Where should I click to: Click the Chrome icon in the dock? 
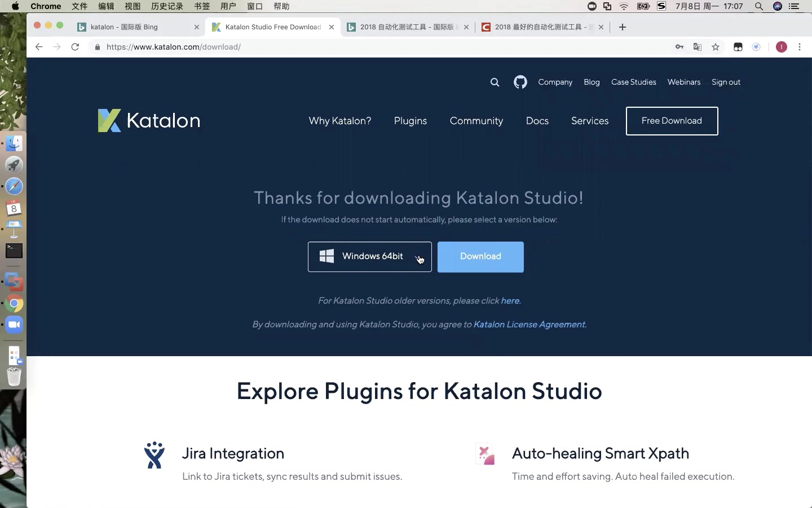[14, 304]
